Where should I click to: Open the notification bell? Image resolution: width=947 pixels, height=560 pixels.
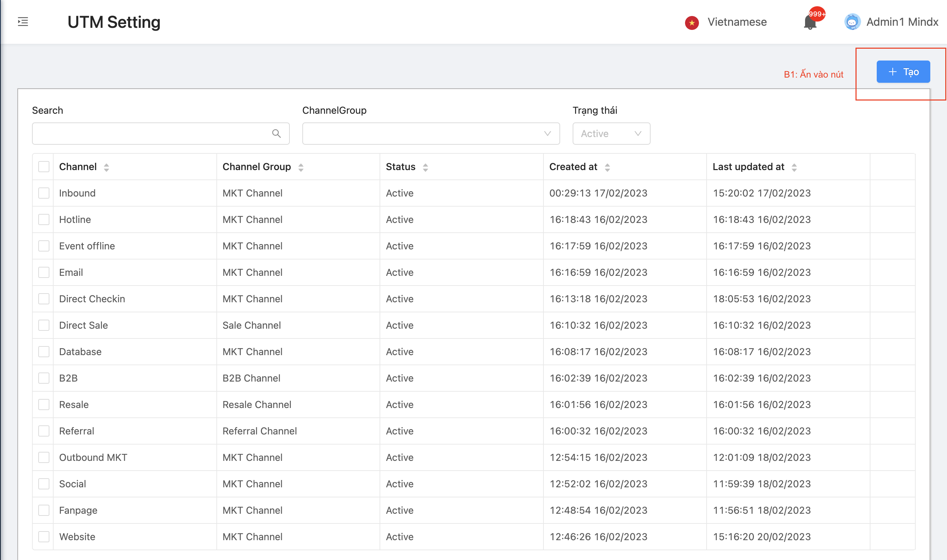point(810,23)
